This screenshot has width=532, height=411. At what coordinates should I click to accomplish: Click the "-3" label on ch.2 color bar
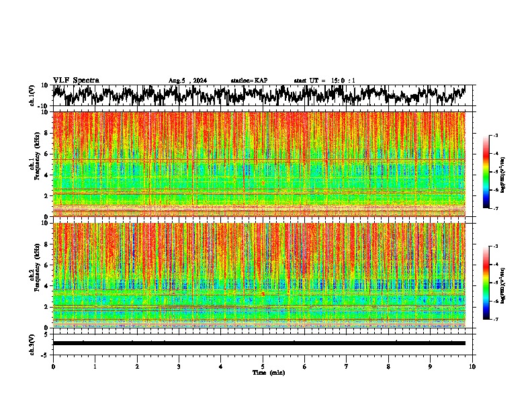click(496, 246)
